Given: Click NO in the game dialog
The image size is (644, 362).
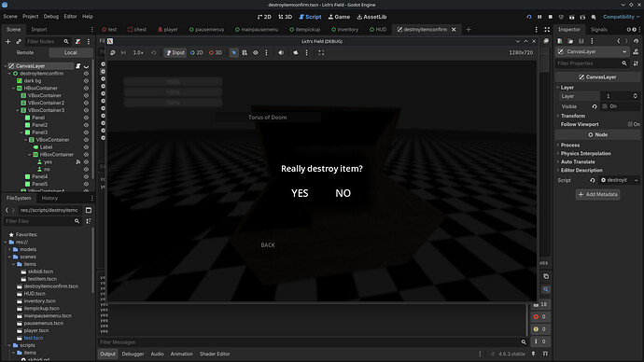Looking at the screenshot, I should (x=343, y=193).
